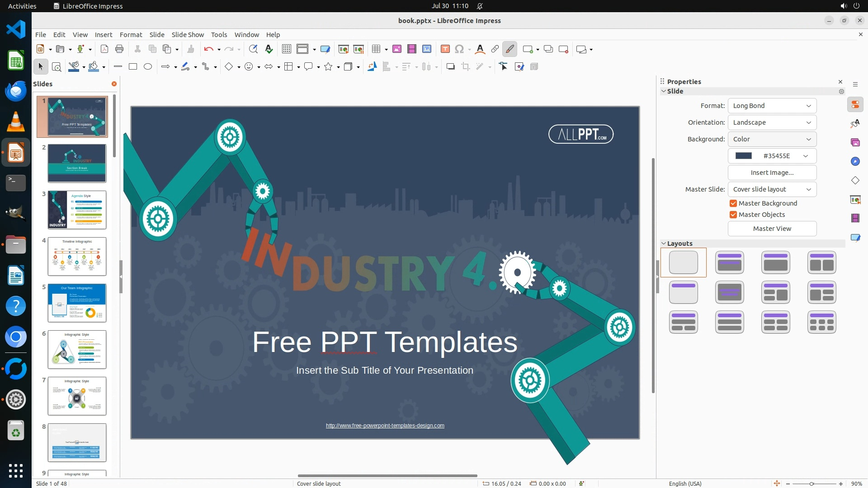Collapse the Layouts section
The image size is (868, 488).
click(x=664, y=244)
